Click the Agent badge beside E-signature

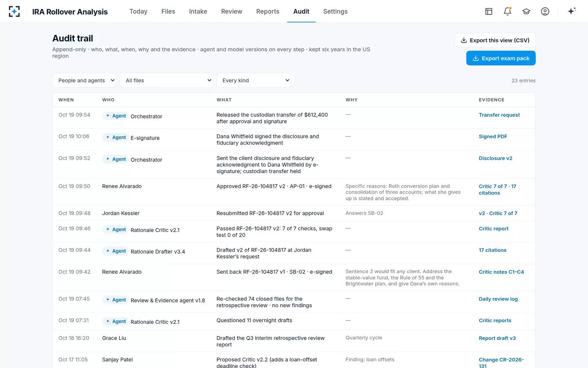coord(116,137)
